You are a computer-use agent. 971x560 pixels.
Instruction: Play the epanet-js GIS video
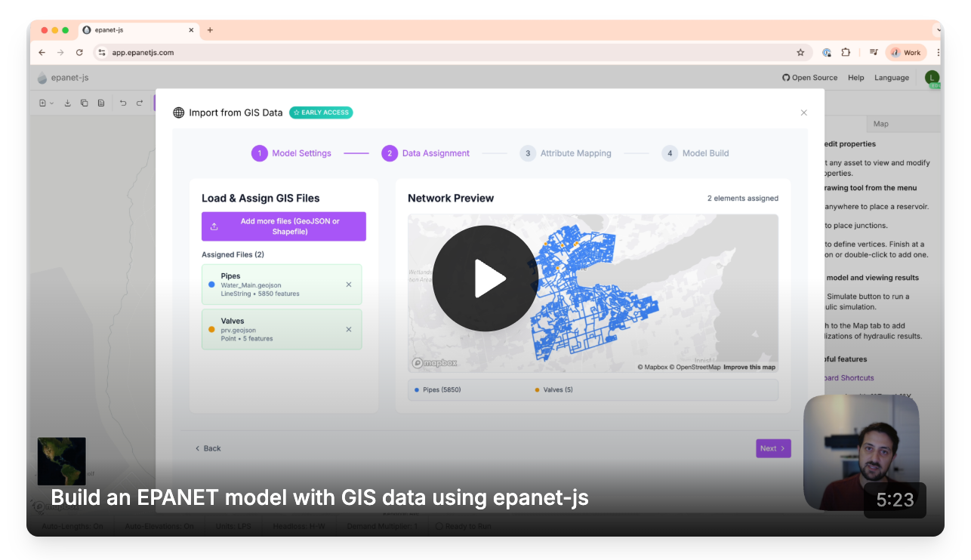click(x=485, y=278)
